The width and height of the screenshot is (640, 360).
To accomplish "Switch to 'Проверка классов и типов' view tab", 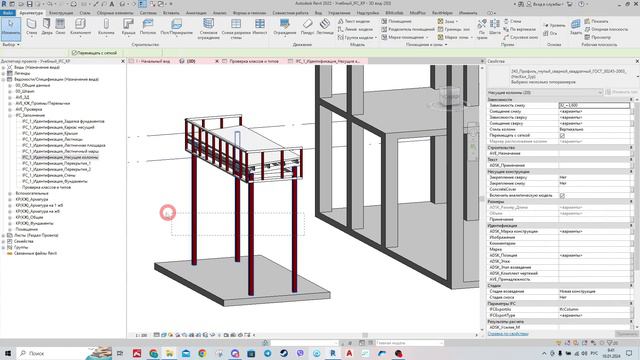I will [254, 61].
